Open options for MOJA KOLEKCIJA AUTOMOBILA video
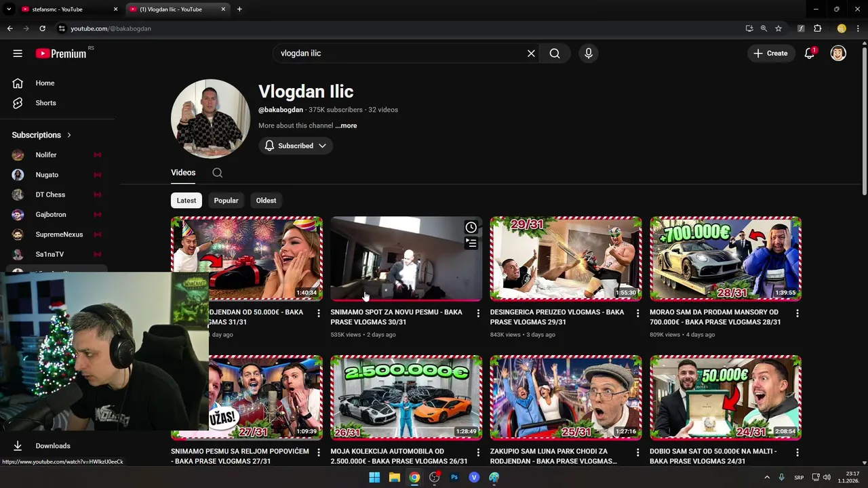Screen dimensions: 868x488 pos(478,452)
